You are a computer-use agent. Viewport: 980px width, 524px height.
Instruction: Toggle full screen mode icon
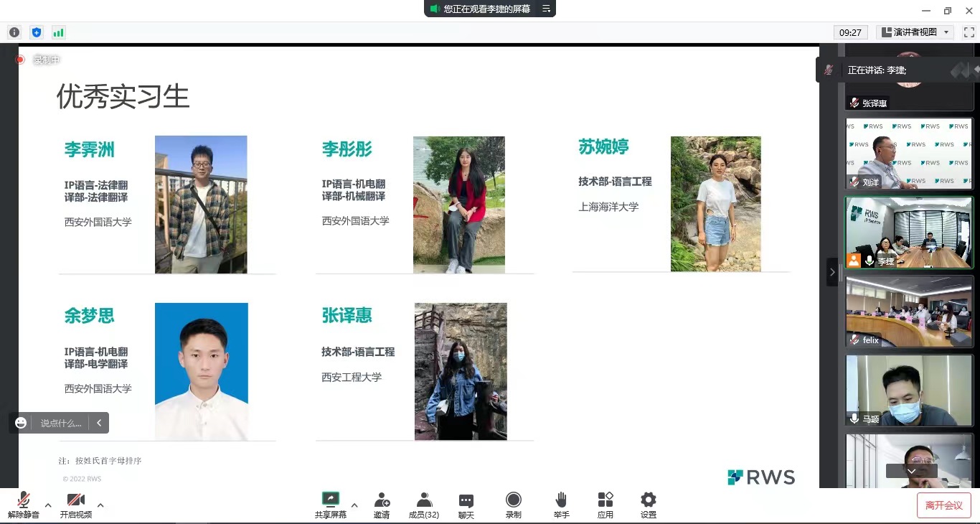pyautogui.click(x=969, y=32)
